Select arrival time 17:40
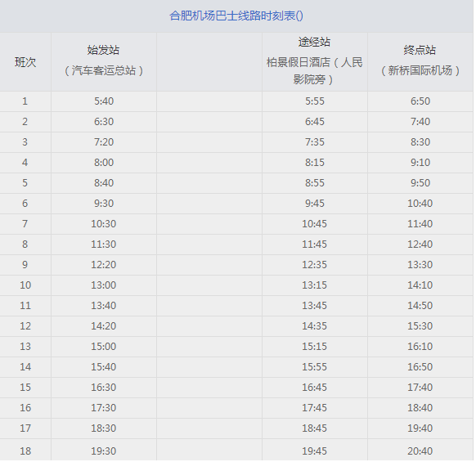This screenshot has width=476, height=462. click(x=420, y=388)
